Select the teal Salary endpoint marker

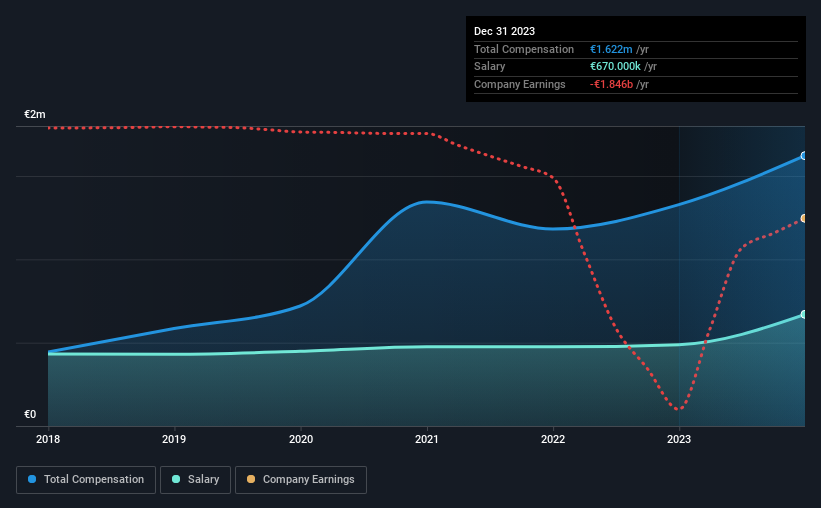pos(804,315)
